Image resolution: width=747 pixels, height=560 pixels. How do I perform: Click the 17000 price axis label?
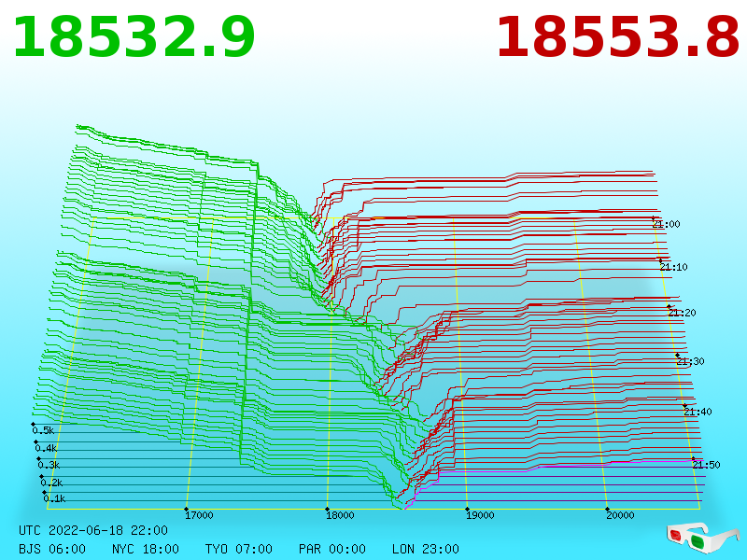point(199,515)
